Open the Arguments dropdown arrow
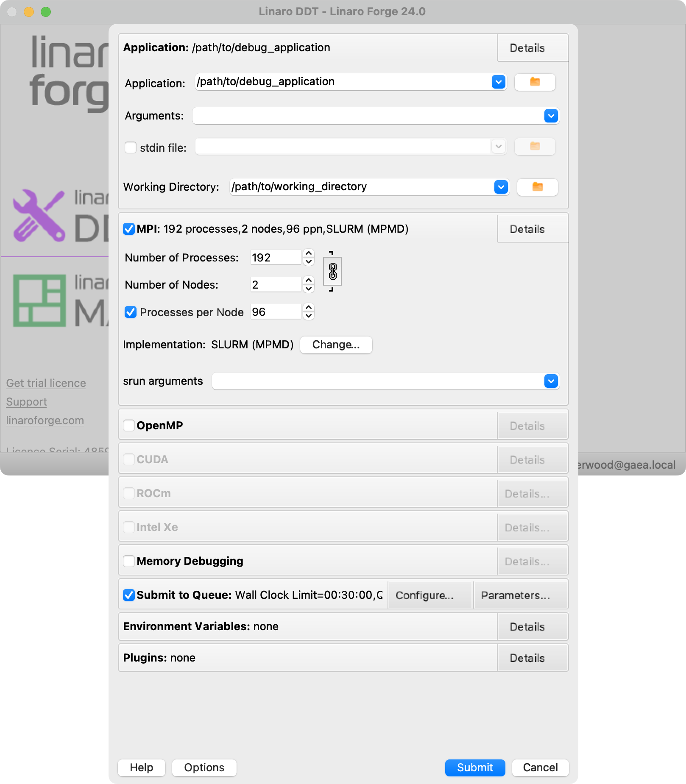Image resolution: width=686 pixels, height=784 pixels. point(551,116)
